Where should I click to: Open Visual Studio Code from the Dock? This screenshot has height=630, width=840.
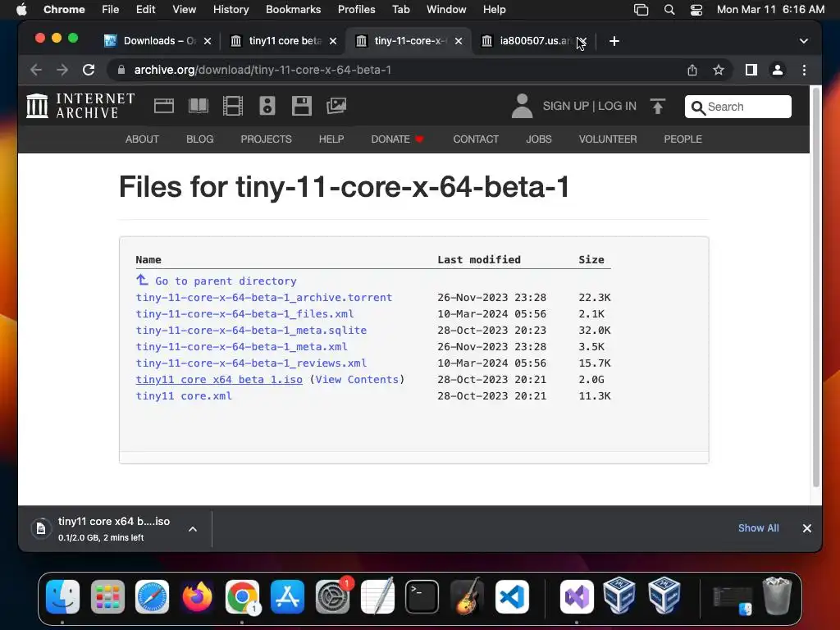click(512, 596)
